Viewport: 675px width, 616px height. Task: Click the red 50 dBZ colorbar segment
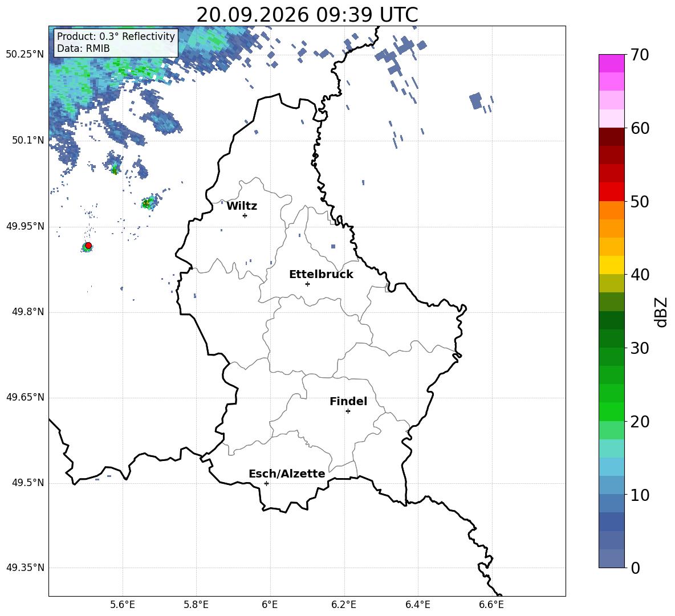[x=611, y=192]
